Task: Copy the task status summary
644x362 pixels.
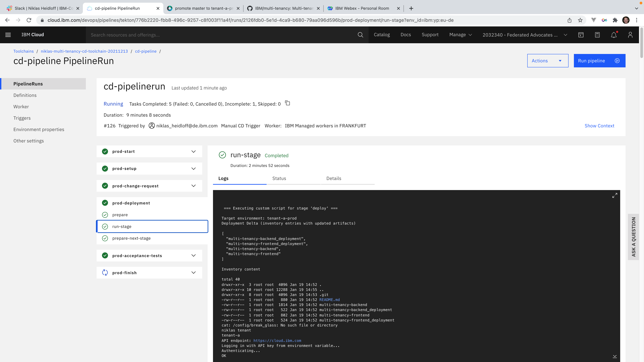Action: [287, 103]
